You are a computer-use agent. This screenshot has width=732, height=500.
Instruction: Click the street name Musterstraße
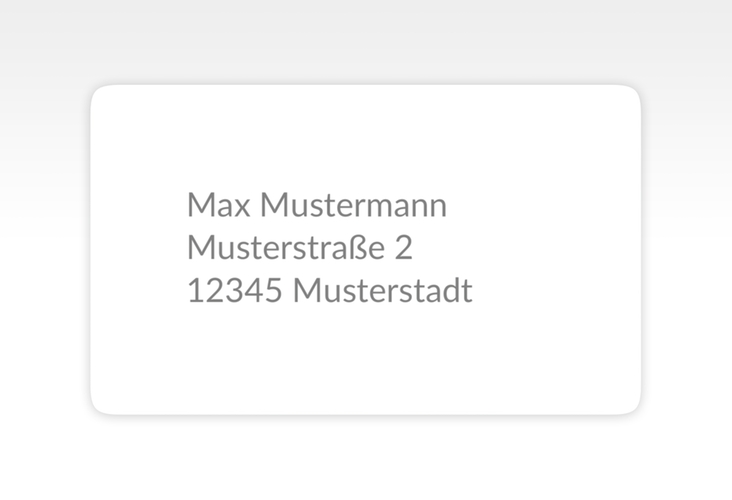click(x=286, y=247)
